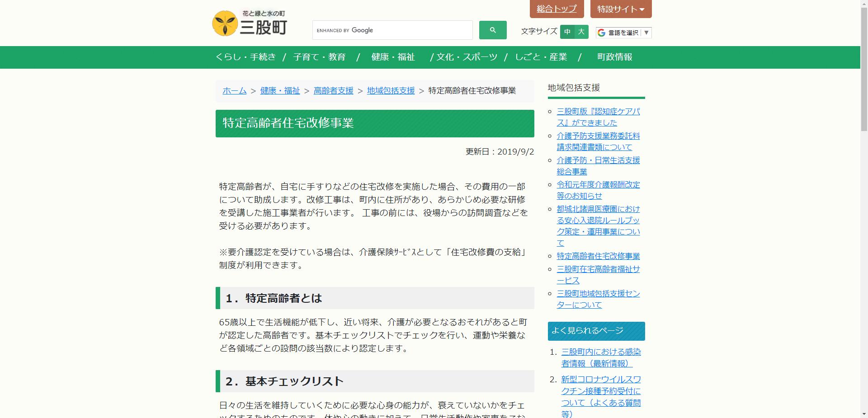Open the 言語を選択 language dropdown

[x=623, y=32]
